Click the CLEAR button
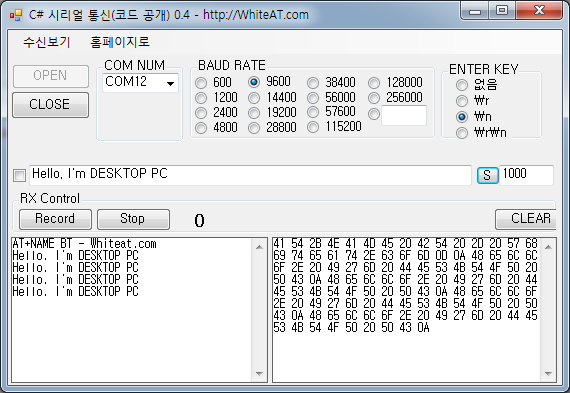 click(x=526, y=219)
